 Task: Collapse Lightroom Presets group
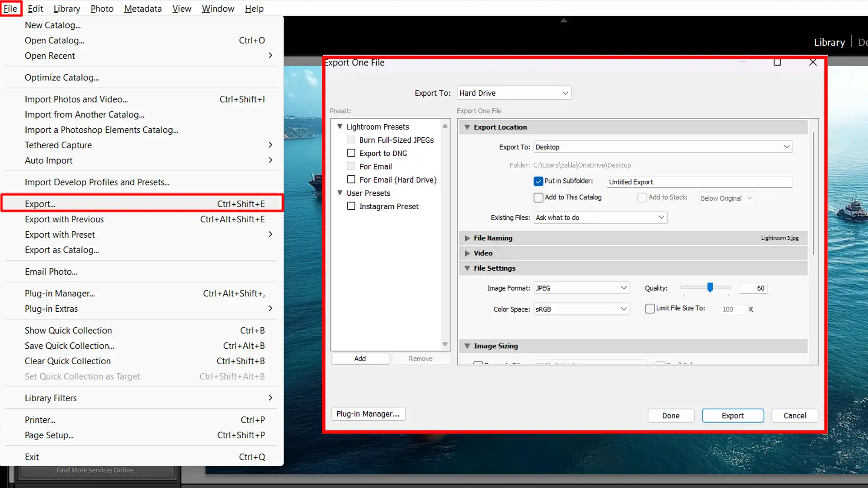pyautogui.click(x=340, y=127)
